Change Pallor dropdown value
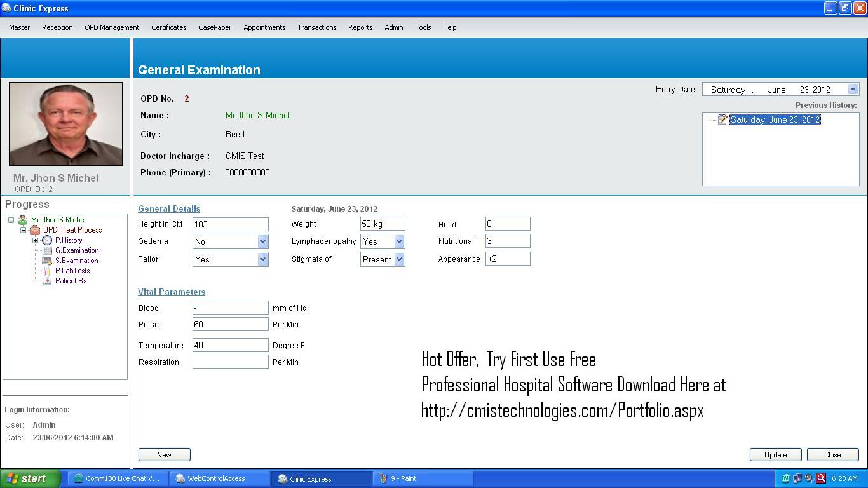Screen dimensions: 868x488 [x=262, y=259]
